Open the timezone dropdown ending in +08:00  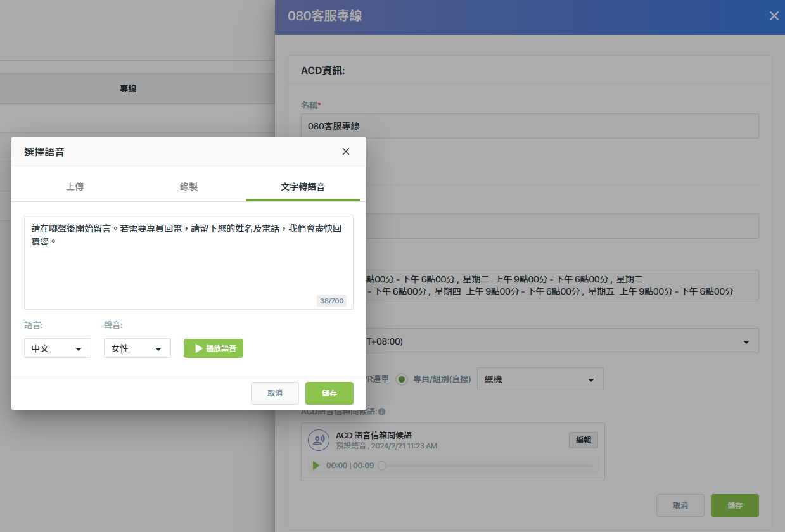click(x=530, y=341)
